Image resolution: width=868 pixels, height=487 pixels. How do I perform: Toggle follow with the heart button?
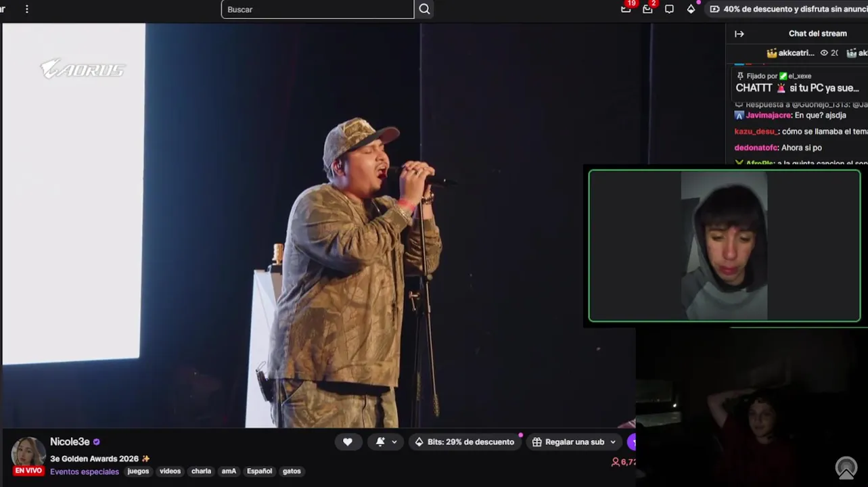click(x=348, y=442)
